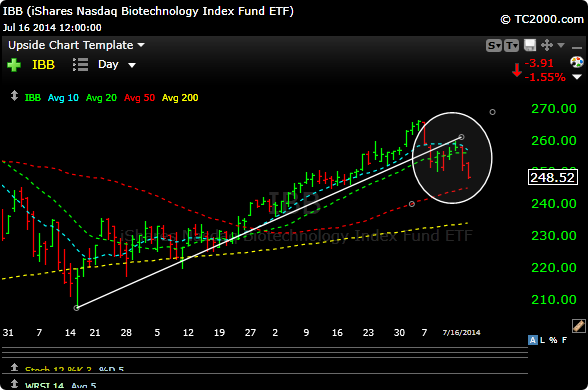The height and width of the screenshot is (390, 588).
Task: Click the 7/16/2014 date axis label
Action: 461,333
